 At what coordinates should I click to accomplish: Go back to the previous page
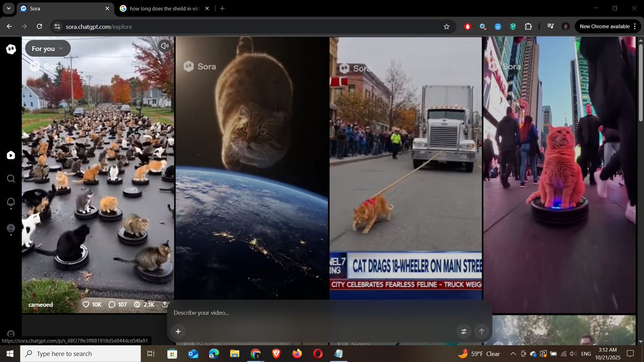[9, 26]
